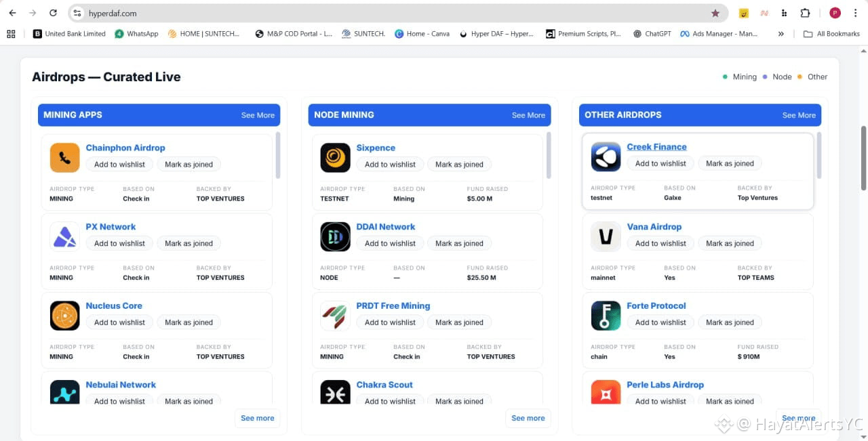This screenshot has width=868, height=441.
Task: Click See More in Mining Apps header
Action: pos(258,115)
